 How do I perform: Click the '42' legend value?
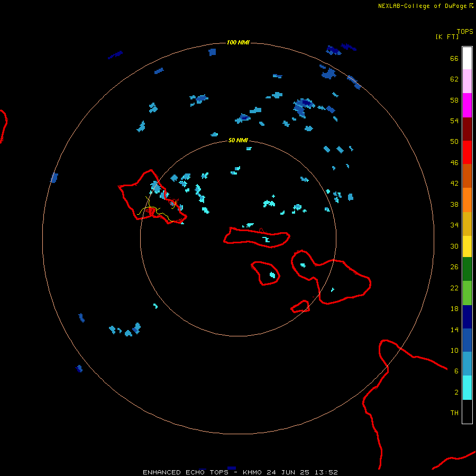pos(454,184)
